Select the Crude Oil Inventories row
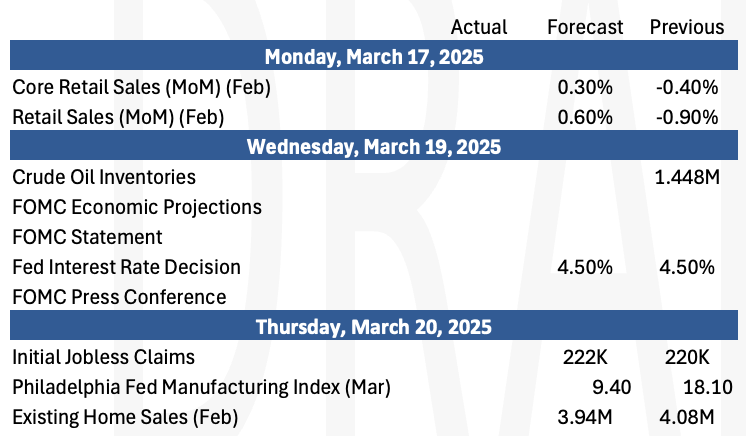 (x=374, y=177)
